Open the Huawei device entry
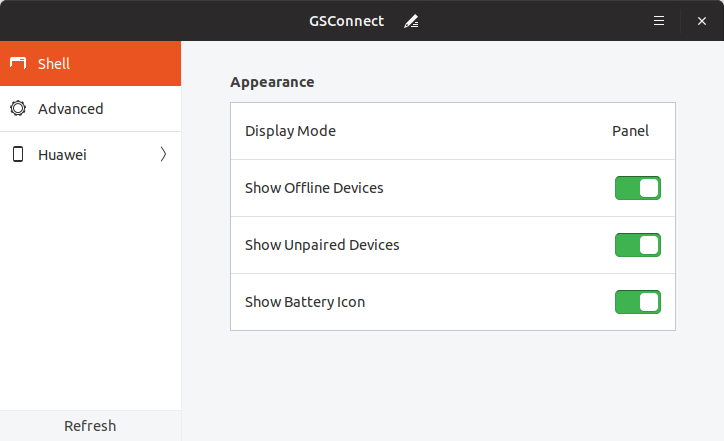This screenshot has height=441, width=724. coord(90,154)
